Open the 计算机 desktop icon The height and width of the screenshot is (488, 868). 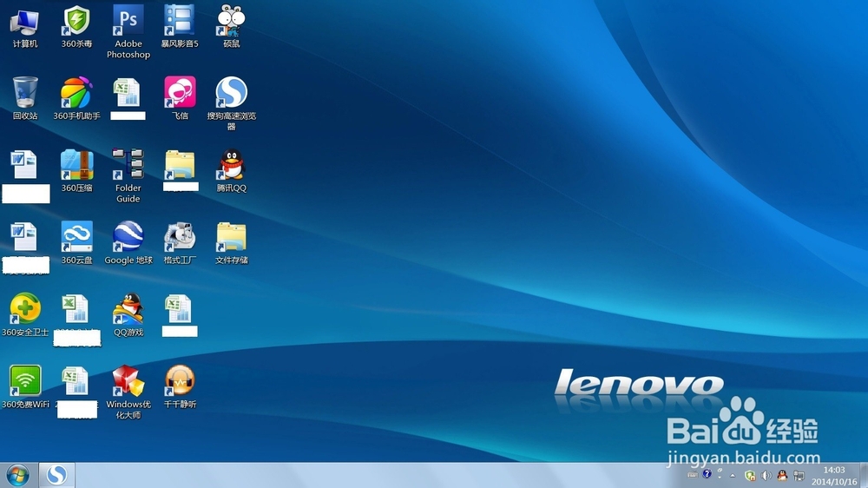tap(25, 28)
